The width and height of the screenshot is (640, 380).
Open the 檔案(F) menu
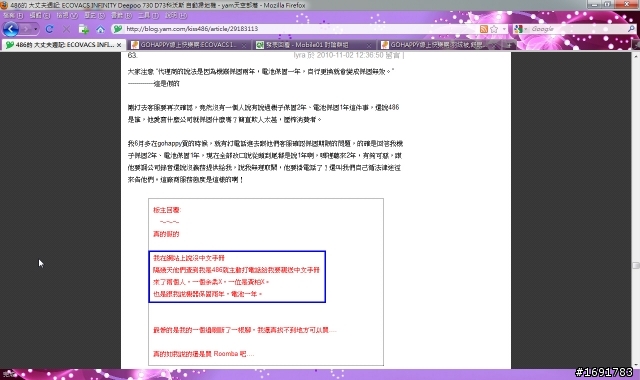(13, 16)
